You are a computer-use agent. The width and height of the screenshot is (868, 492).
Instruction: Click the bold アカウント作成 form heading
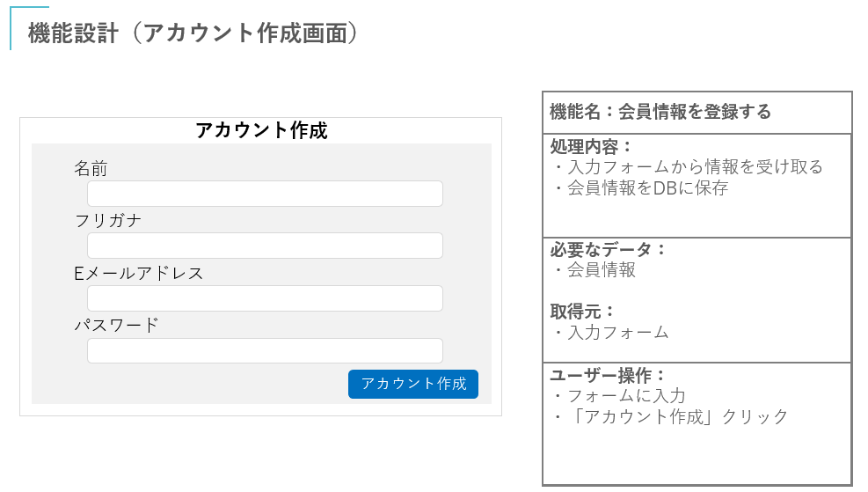[261, 130]
